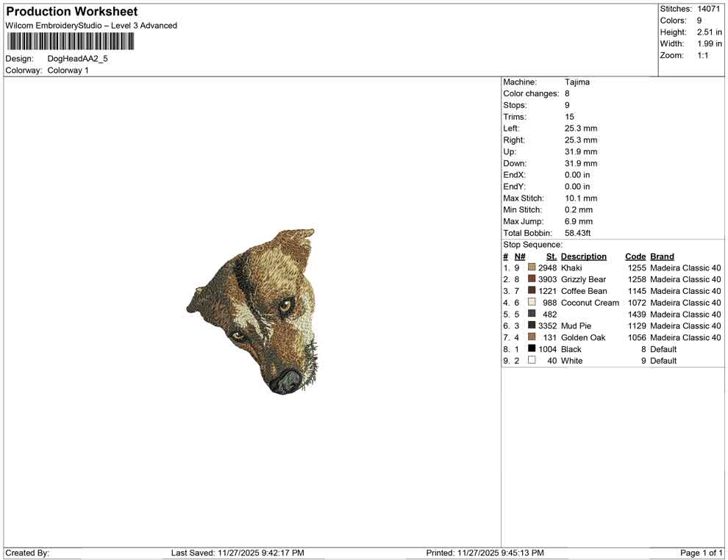Click the White color square
Image resolution: width=728 pixels, height=560 pixels.
pos(531,361)
